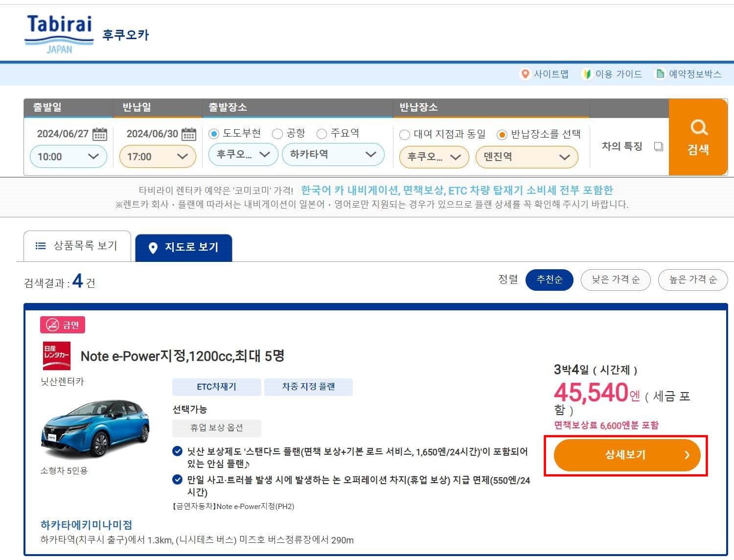Click the Note e-Power지정 plan title
The image size is (734, 560).
point(183,356)
